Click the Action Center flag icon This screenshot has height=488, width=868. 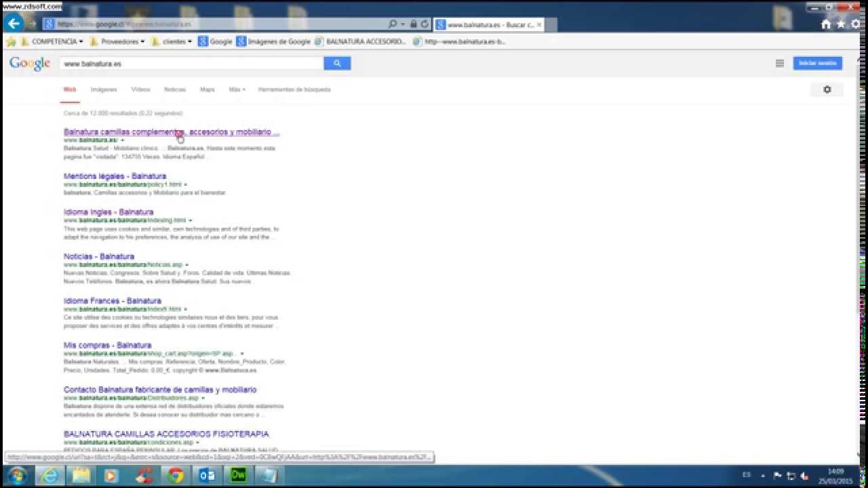[x=778, y=476]
